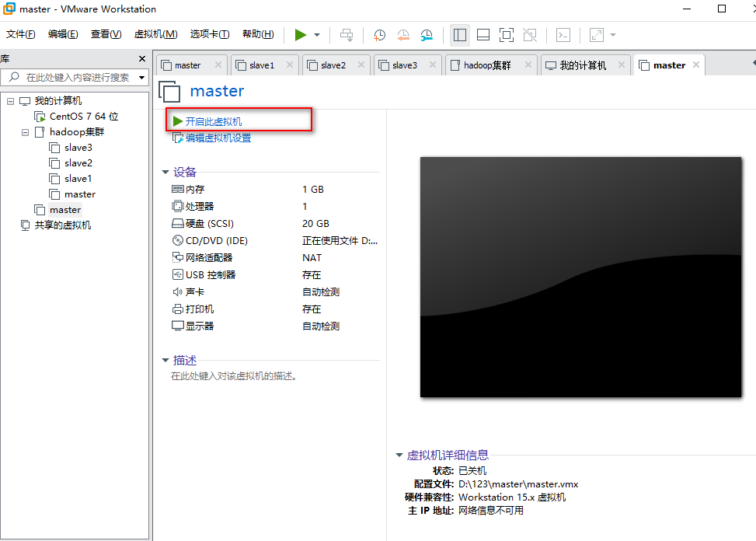This screenshot has height=541, width=756.
Task: Close the slave1 tab
Action: (x=290, y=65)
